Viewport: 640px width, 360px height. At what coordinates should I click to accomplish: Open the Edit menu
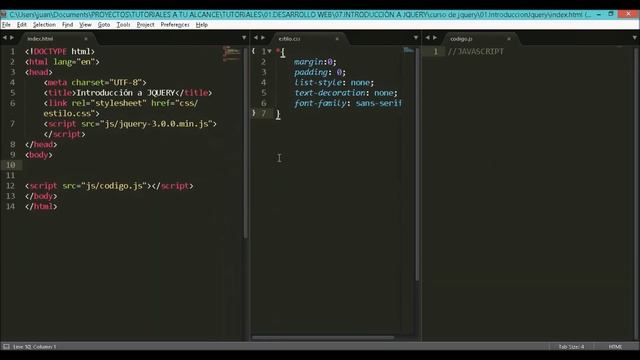[21, 24]
